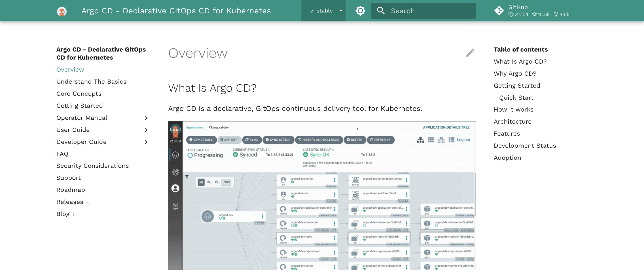Screen dimensions: 644x278
Task: Expand the User Guide section
Action: pyautogui.click(x=146, y=130)
